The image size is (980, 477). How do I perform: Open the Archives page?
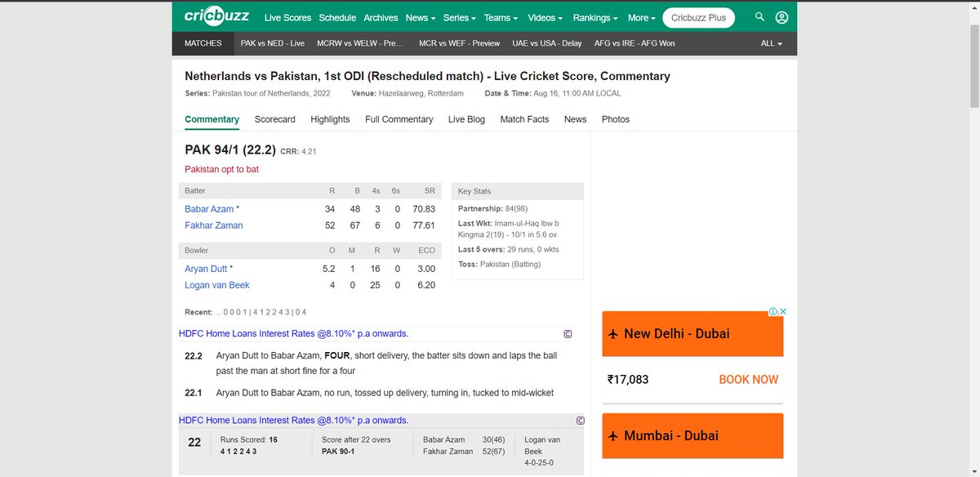pos(381,17)
